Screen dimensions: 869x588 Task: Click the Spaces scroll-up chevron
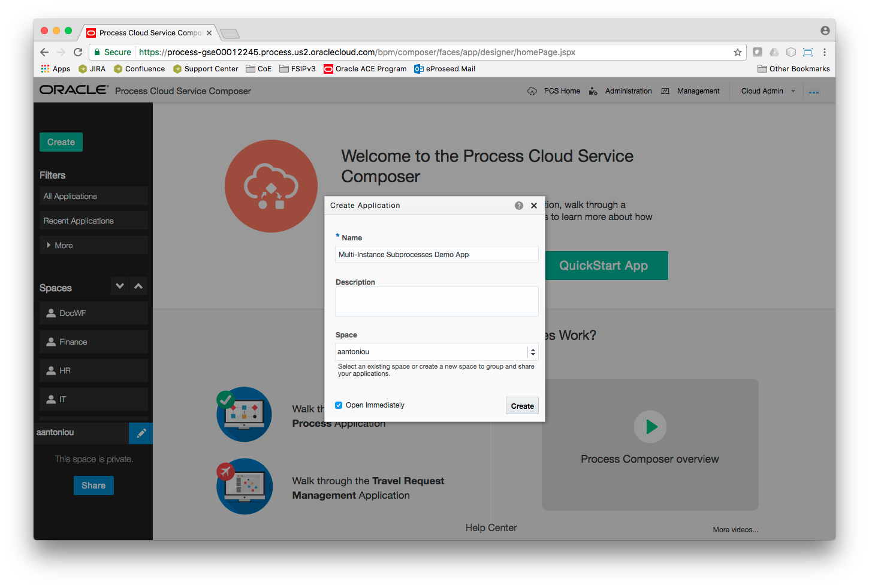click(138, 286)
